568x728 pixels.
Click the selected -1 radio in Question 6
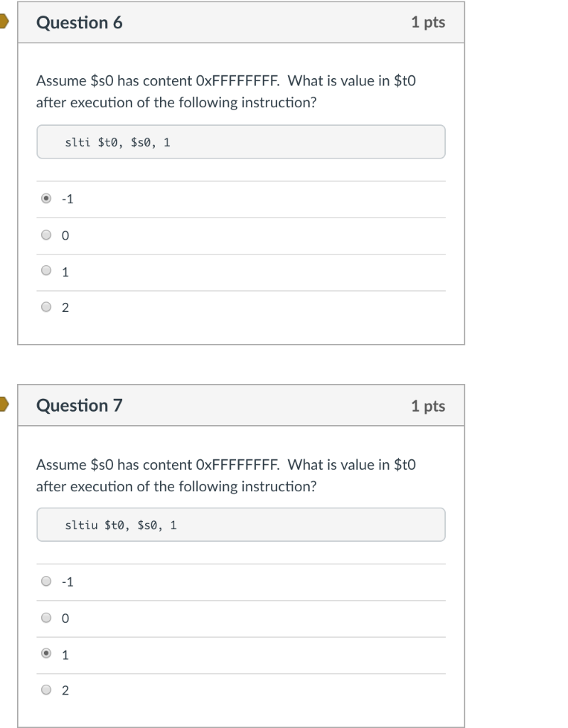(45, 199)
